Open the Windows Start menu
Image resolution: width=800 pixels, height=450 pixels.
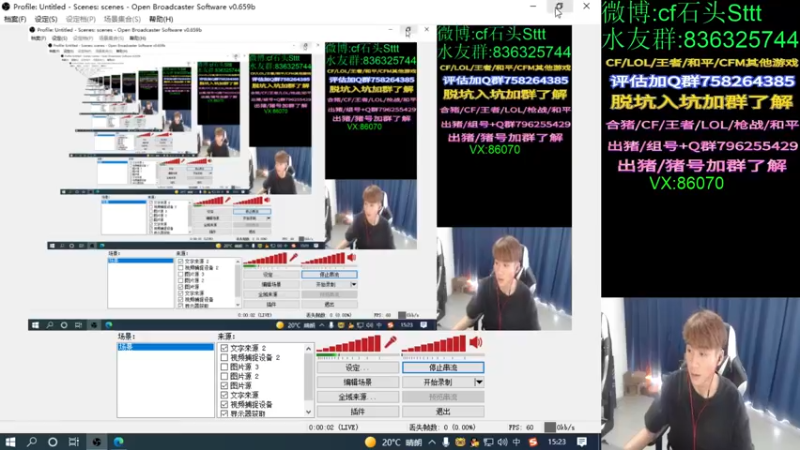(10, 442)
